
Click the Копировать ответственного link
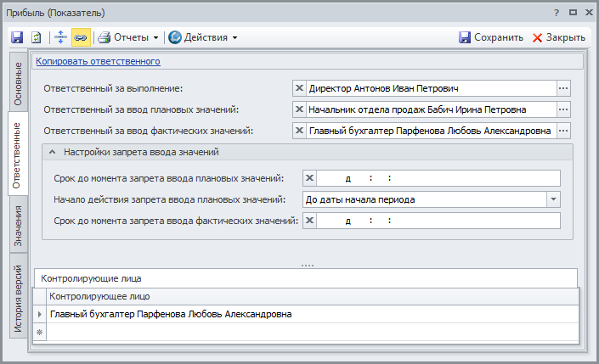tap(98, 61)
